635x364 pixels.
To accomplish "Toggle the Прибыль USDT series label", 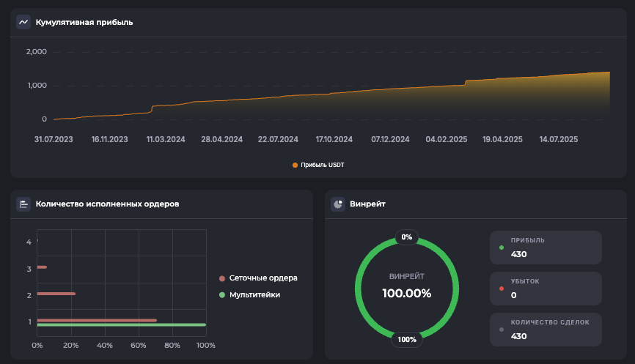I will point(322,166).
